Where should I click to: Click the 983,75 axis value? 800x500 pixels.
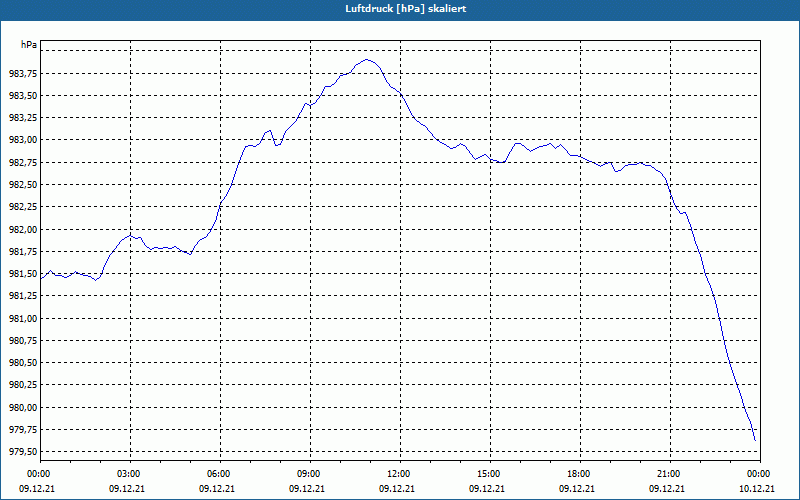click(x=23, y=73)
